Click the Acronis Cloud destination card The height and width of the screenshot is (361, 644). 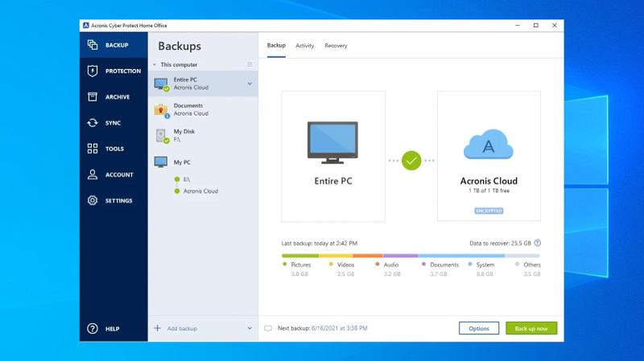(x=489, y=156)
